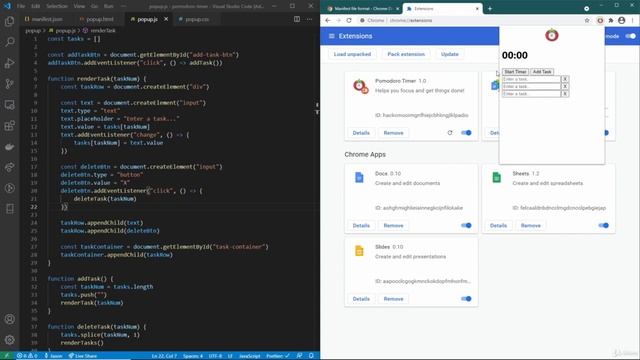Image resolution: width=640 pixels, height=360 pixels.
Task: Open the remote window indicator in status bar
Action: pos(7,356)
